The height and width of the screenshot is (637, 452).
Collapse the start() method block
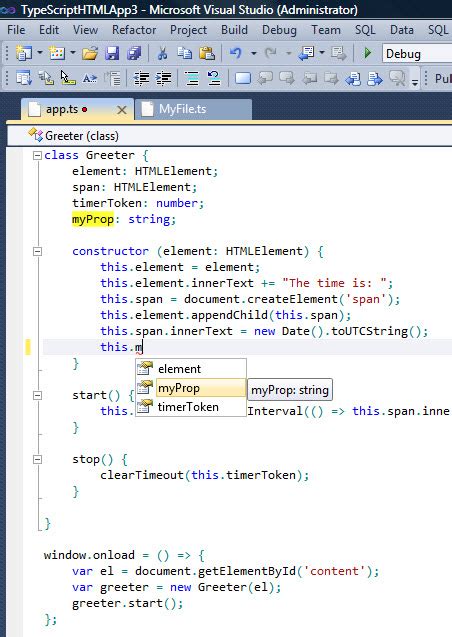pyautogui.click(x=37, y=395)
